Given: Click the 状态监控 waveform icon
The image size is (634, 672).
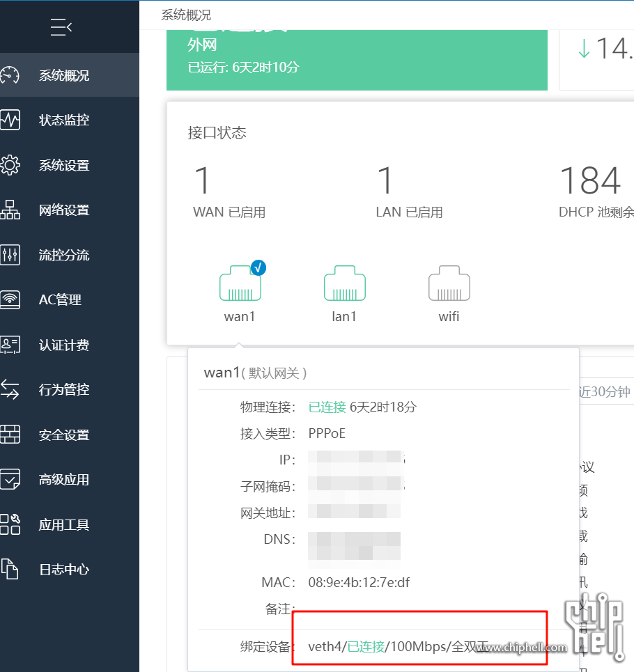Looking at the screenshot, I should click(x=10, y=120).
